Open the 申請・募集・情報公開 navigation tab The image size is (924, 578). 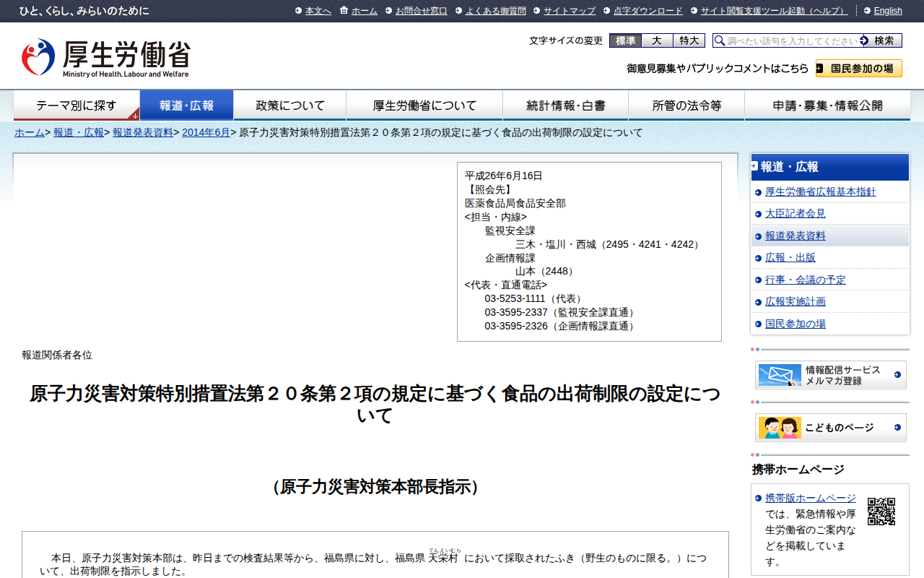point(827,105)
